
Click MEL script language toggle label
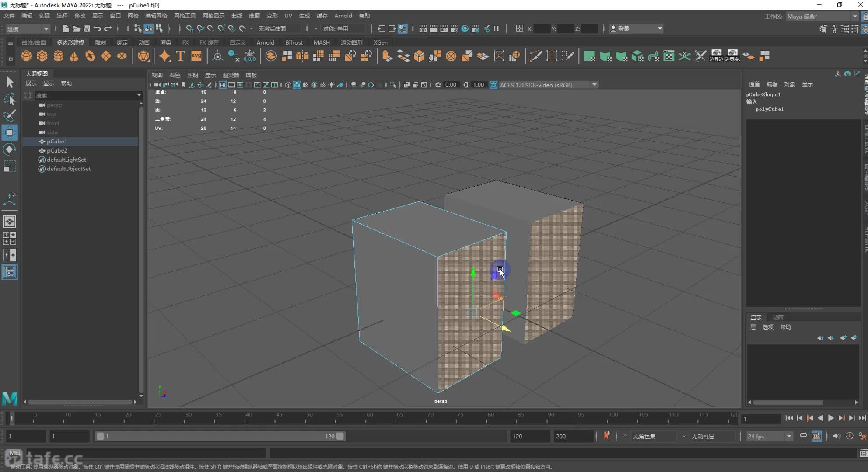[x=15, y=453]
